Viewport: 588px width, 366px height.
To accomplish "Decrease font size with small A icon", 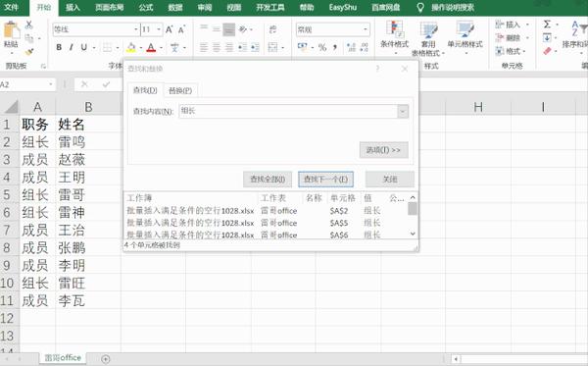I will (x=181, y=29).
